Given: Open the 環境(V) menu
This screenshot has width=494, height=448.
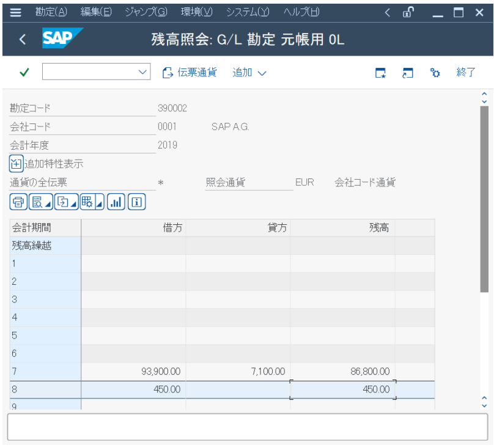Looking at the screenshot, I should point(197,12).
